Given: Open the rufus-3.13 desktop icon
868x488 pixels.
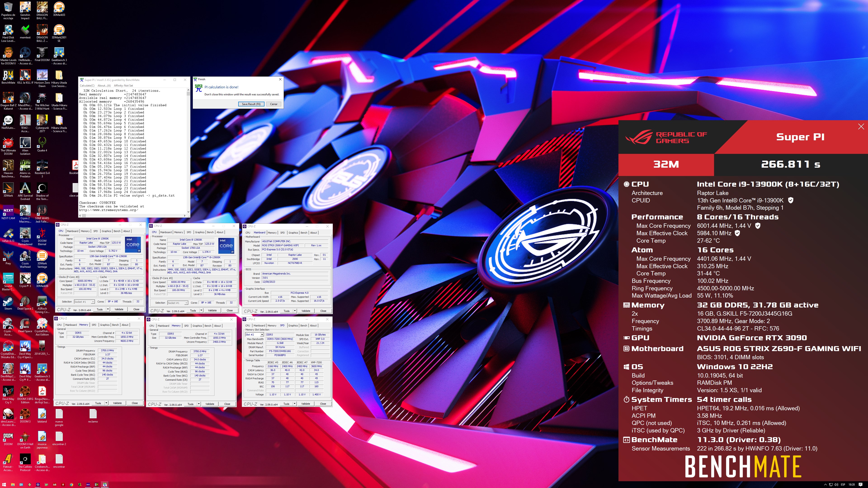Looking at the screenshot, I should point(8,235).
